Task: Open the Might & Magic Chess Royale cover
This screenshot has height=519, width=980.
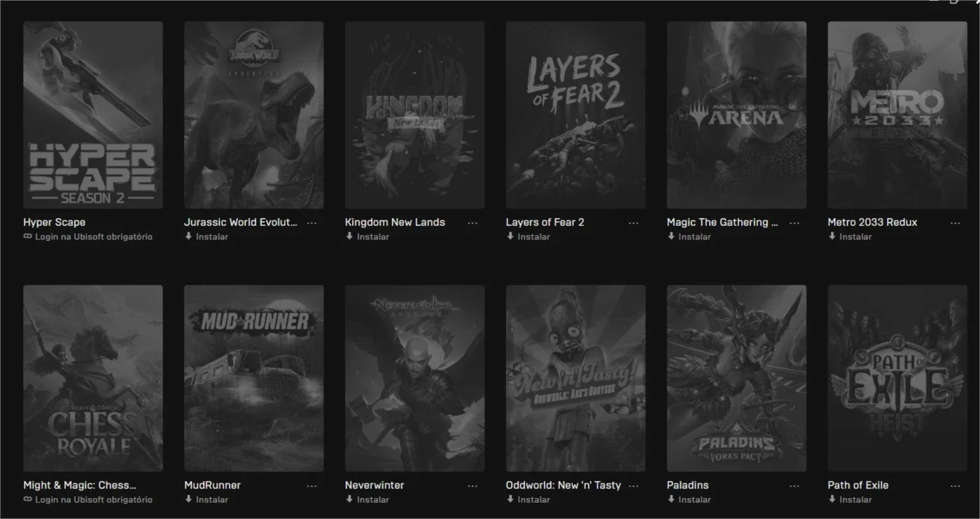Action: pyautogui.click(x=93, y=378)
